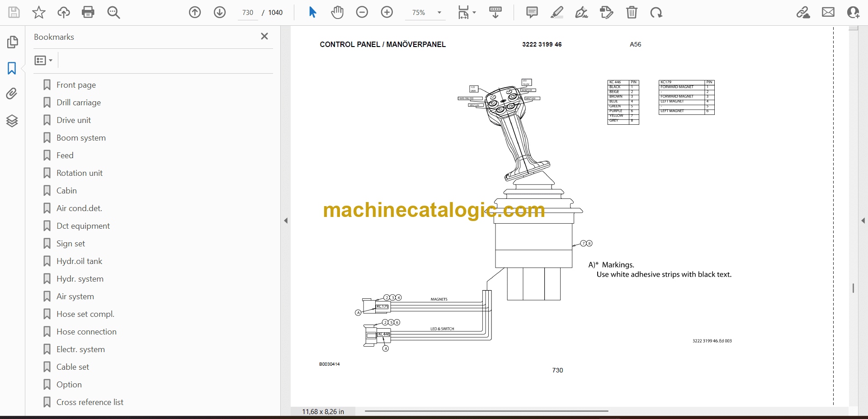Click the horizontal scrollbar under document

point(486,411)
